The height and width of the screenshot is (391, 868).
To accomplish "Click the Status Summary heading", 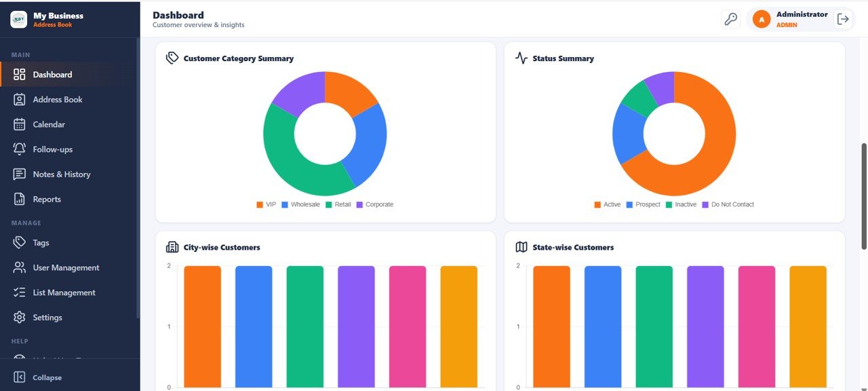I will coord(564,58).
